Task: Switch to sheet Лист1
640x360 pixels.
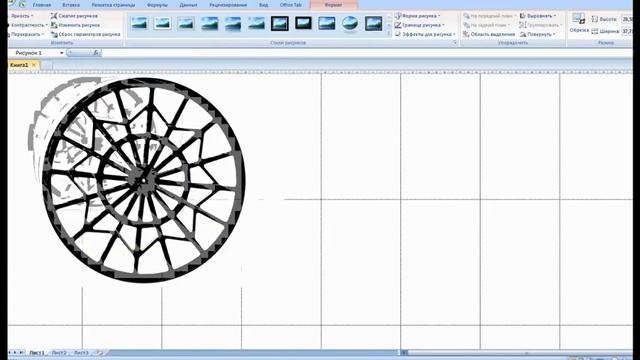Action: pos(37,353)
